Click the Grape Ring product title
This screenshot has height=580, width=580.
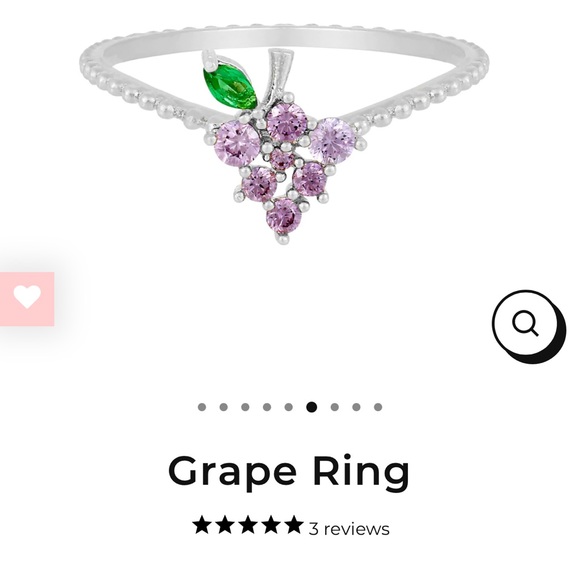coord(289,473)
